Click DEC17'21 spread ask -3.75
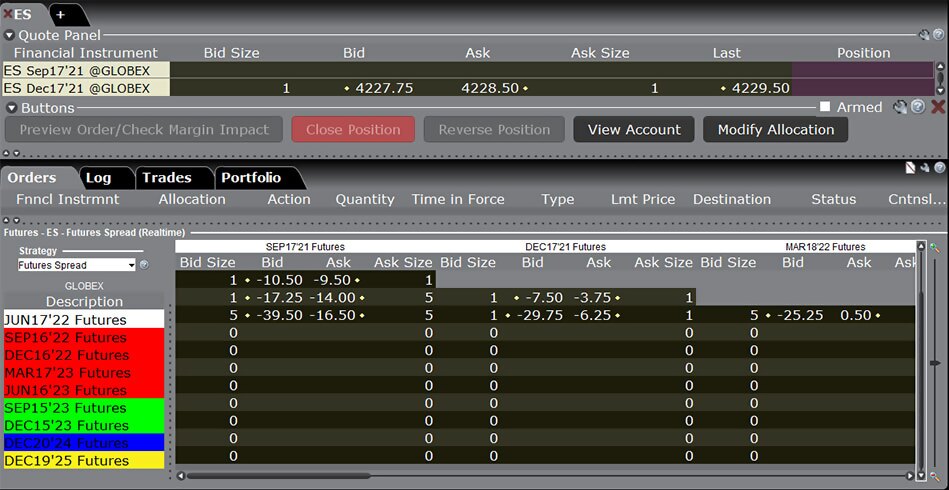The height and width of the screenshot is (490, 949). coord(593,298)
